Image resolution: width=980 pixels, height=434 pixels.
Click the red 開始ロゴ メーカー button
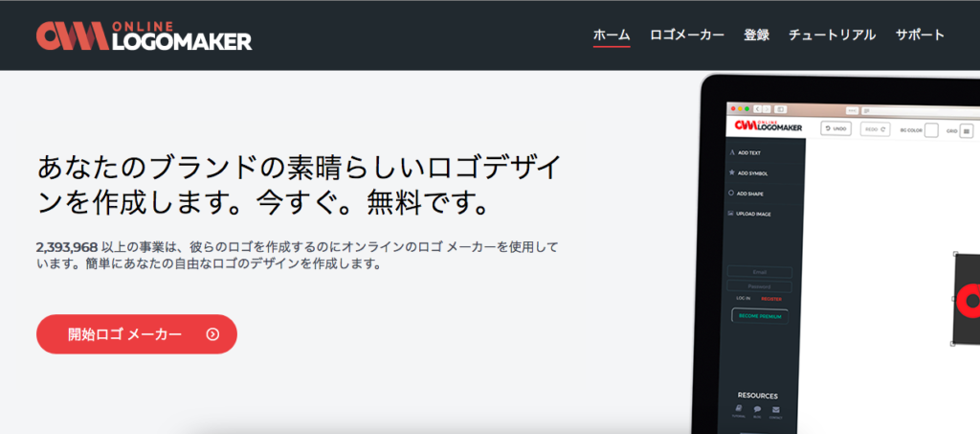(137, 334)
